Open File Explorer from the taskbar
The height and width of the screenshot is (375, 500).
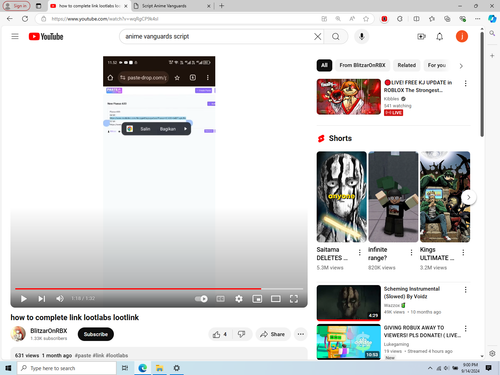(x=159, y=368)
